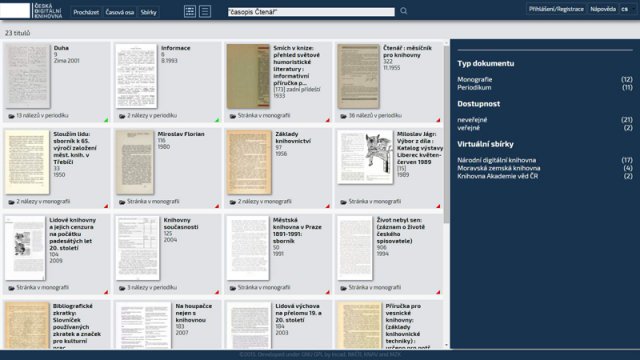Open the Duha thumbnail
This screenshot has height=360, width=640.
coord(28,76)
